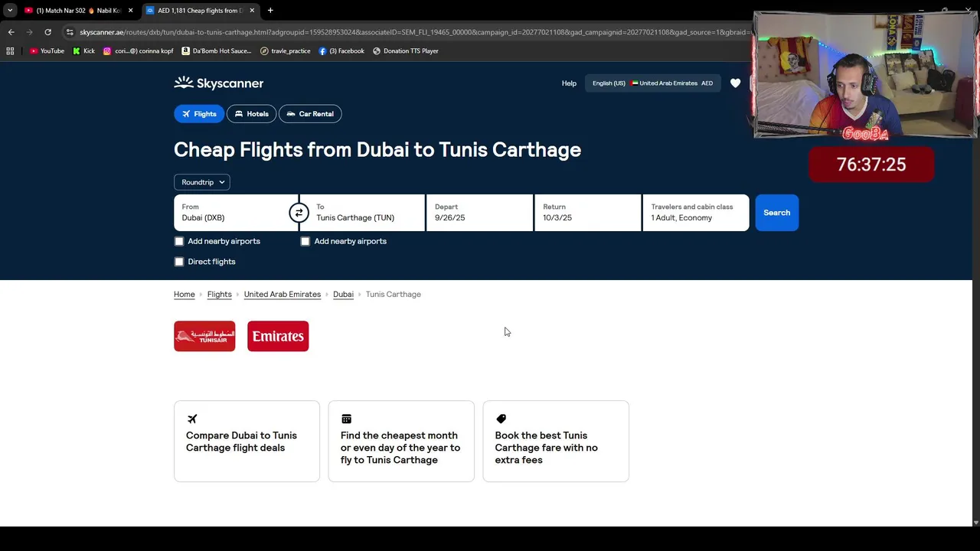Click the page scrollbar down arrow
Image resolution: width=980 pixels, height=551 pixels.
pos(975,522)
